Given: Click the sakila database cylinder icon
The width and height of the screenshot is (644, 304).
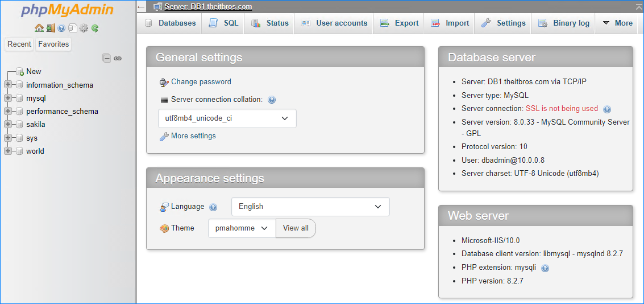Looking at the screenshot, I should tap(19, 125).
